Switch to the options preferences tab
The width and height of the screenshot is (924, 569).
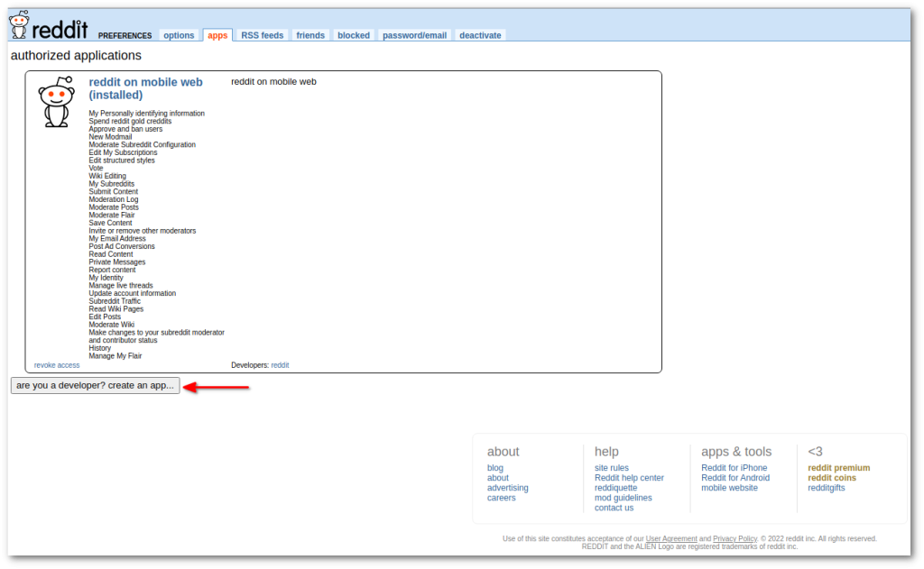click(x=178, y=35)
